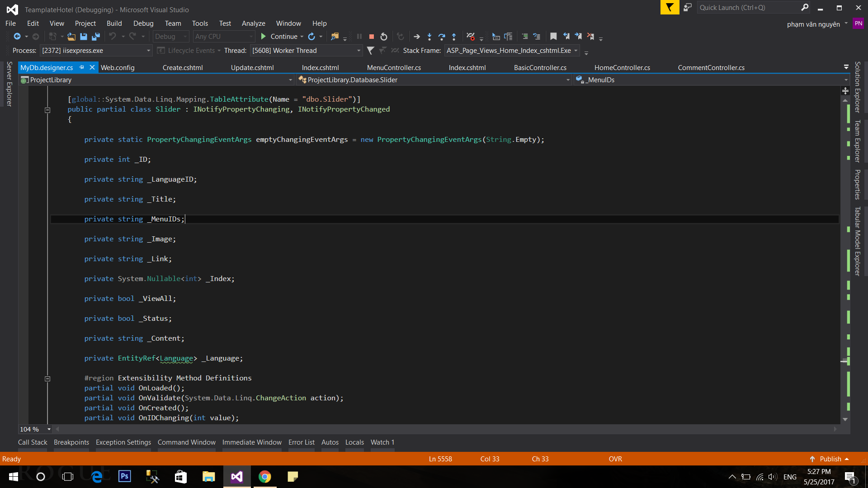
Task: Click the Stop Debugging red square
Action: click(x=372, y=37)
